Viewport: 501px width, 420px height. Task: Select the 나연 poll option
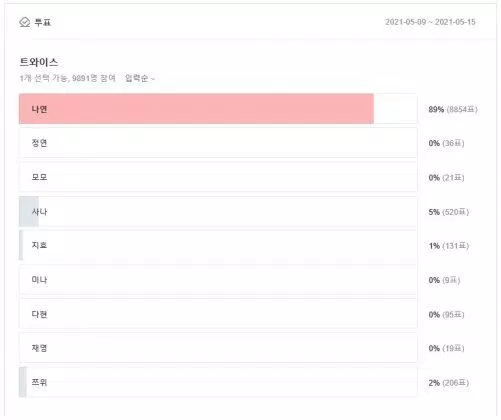[218, 109]
